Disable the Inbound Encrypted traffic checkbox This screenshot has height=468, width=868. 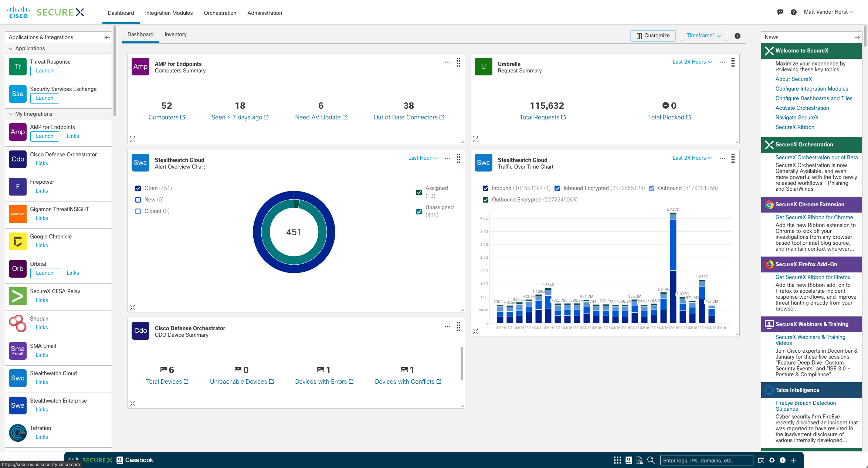557,188
